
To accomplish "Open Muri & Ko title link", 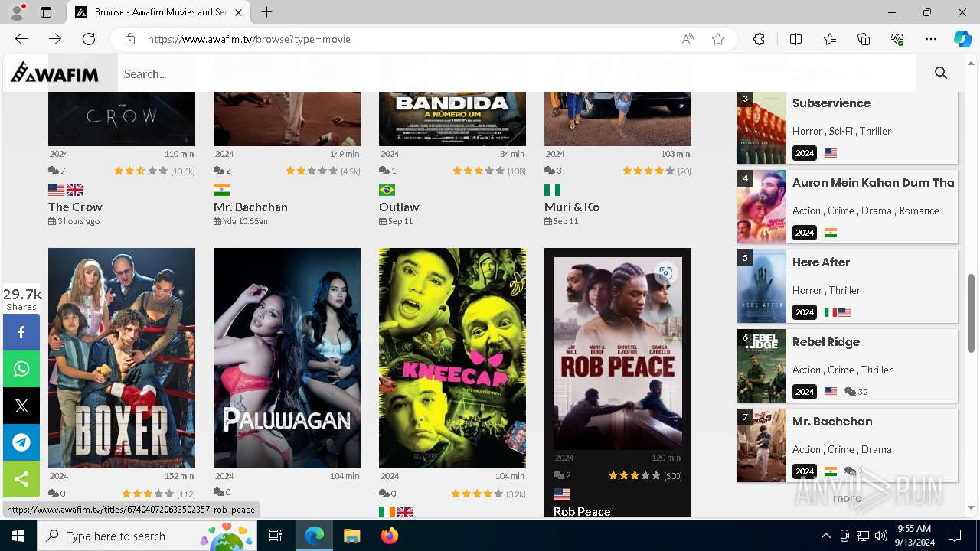I will [571, 207].
